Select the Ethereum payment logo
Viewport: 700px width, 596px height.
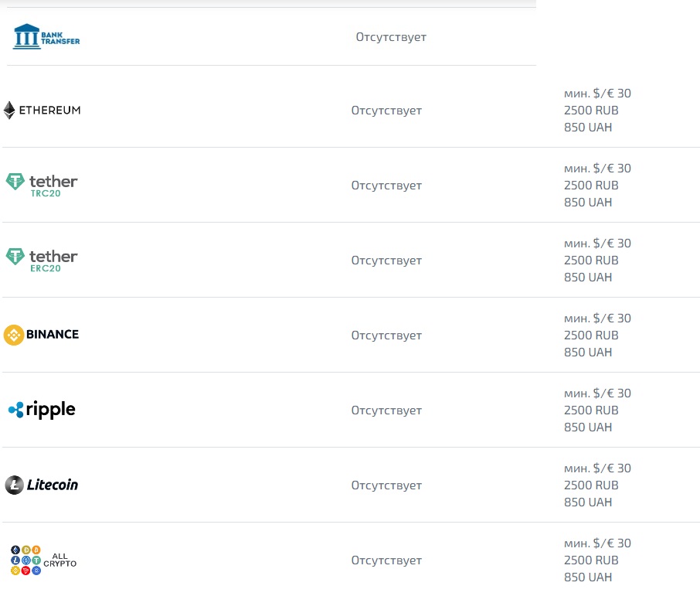[42, 110]
